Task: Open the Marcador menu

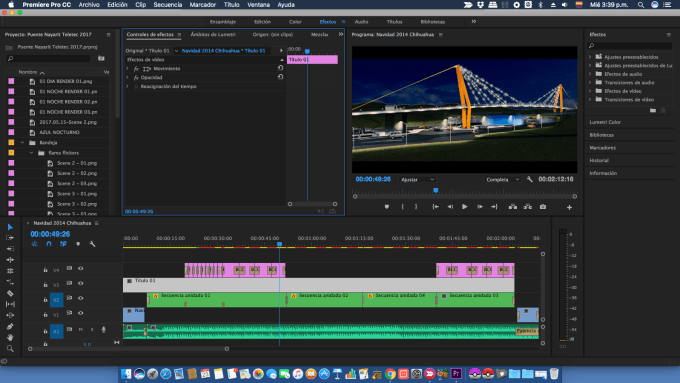Action: click(x=203, y=5)
